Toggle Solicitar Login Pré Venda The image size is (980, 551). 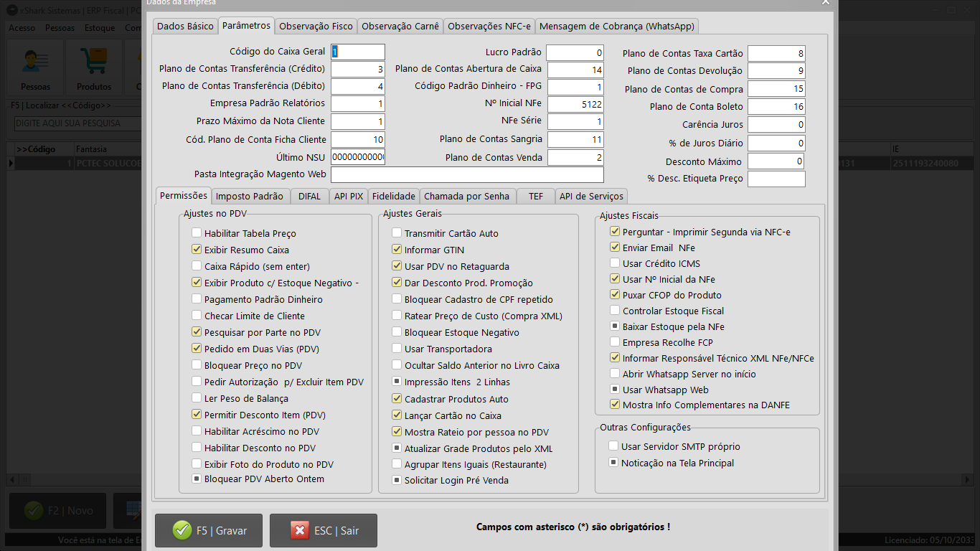click(397, 480)
